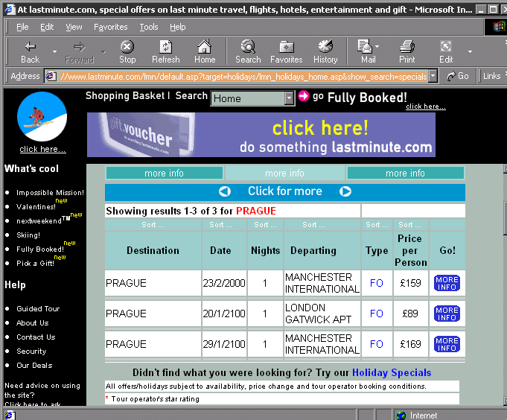
Task: Click the Stop loading icon
Action: click(x=127, y=47)
